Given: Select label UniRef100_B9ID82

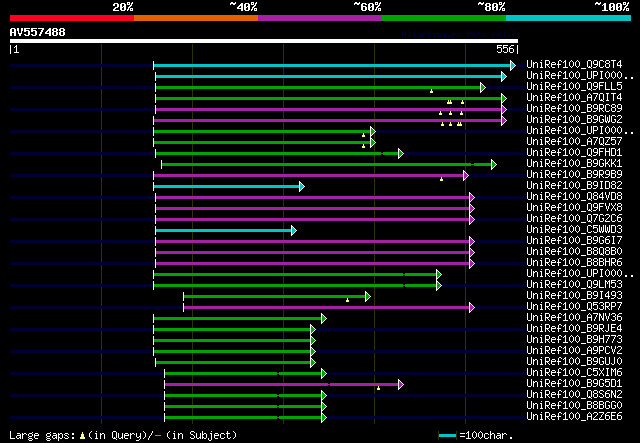Looking at the screenshot, I should [574, 186].
